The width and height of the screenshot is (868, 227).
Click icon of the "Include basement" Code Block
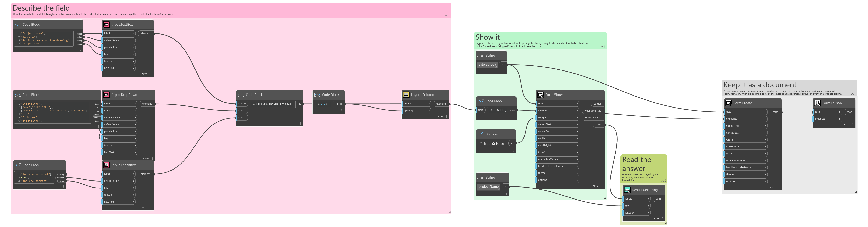[18, 165]
